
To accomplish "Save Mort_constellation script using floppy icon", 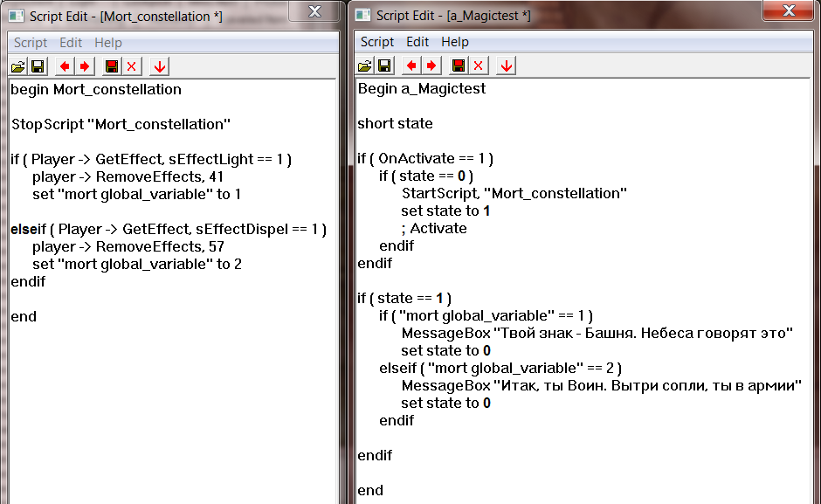I will (38, 66).
